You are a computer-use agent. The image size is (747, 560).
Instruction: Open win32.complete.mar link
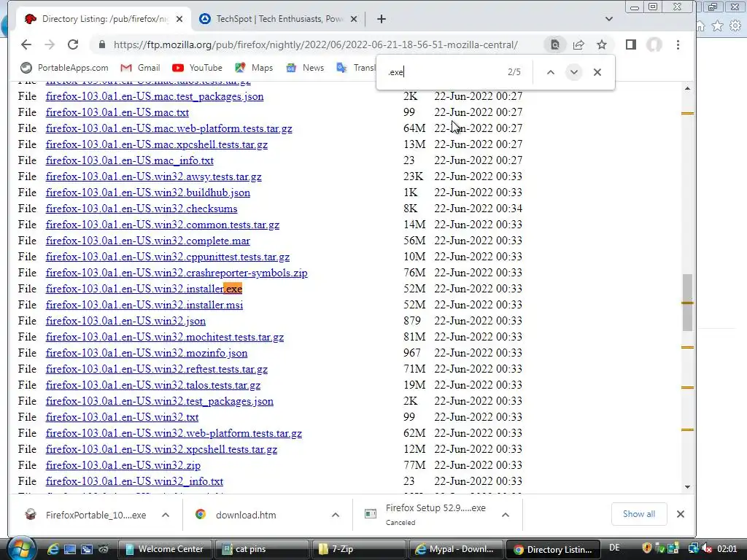pyautogui.click(x=147, y=241)
